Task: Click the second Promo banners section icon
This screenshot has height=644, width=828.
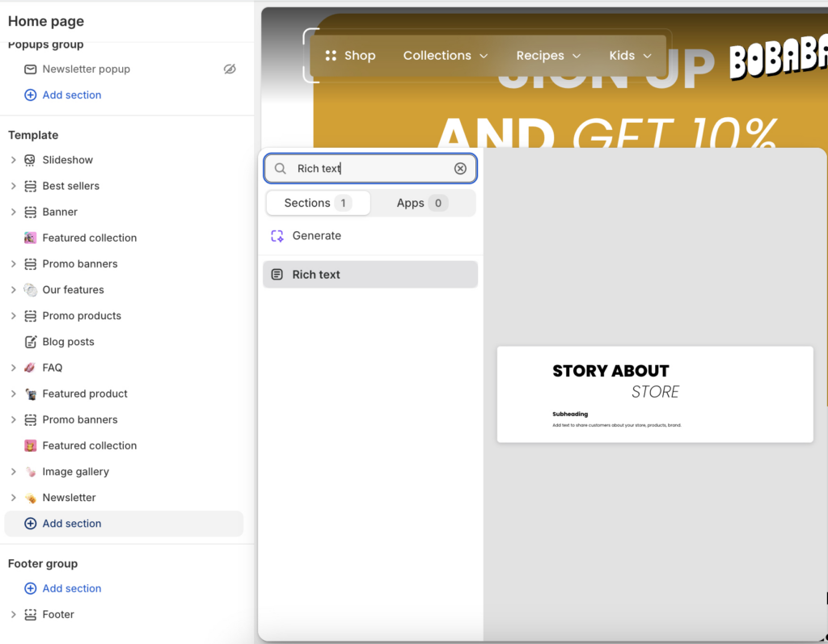Action: 31,419
